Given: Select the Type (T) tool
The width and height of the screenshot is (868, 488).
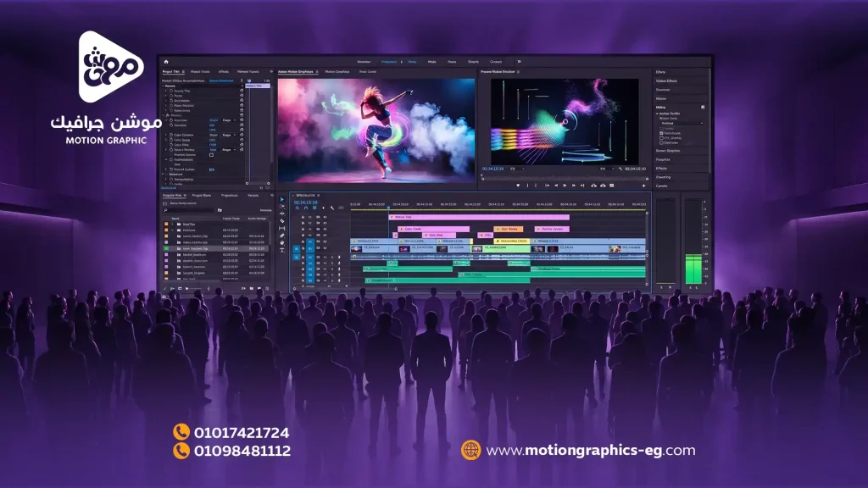Looking at the screenshot, I should click(x=281, y=250).
